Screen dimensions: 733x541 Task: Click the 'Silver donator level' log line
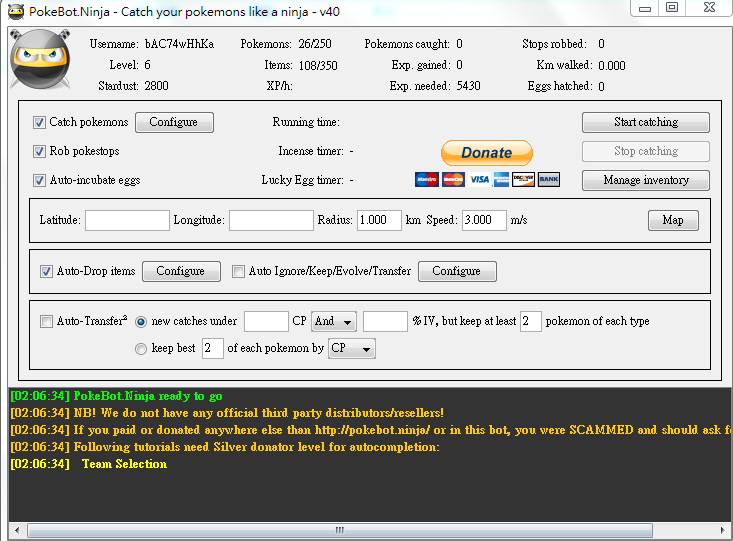[225, 447]
